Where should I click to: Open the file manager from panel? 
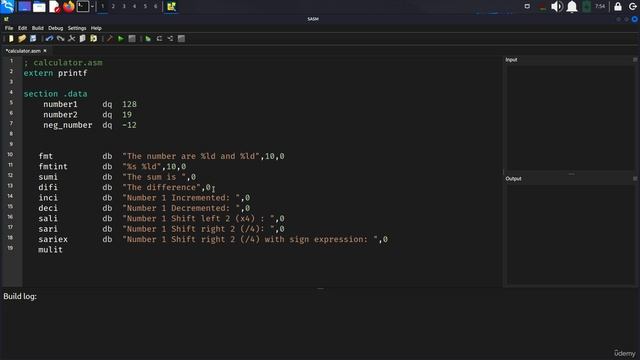pos(39,6)
